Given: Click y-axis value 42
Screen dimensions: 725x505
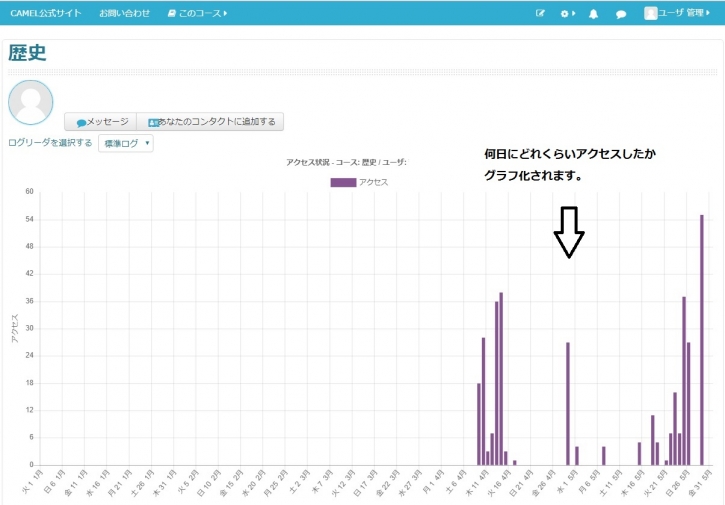Looking at the screenshot, I should 30,274.
